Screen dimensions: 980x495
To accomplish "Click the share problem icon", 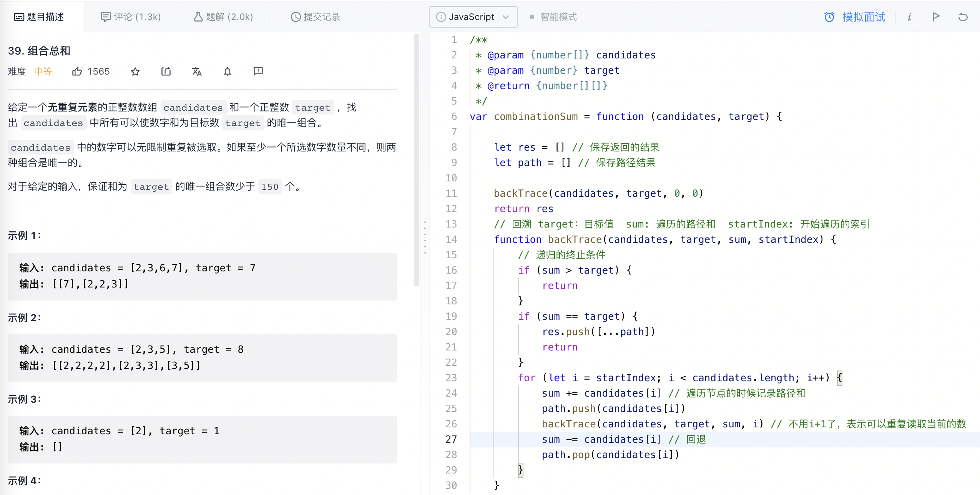I will [x=166, y=71].
